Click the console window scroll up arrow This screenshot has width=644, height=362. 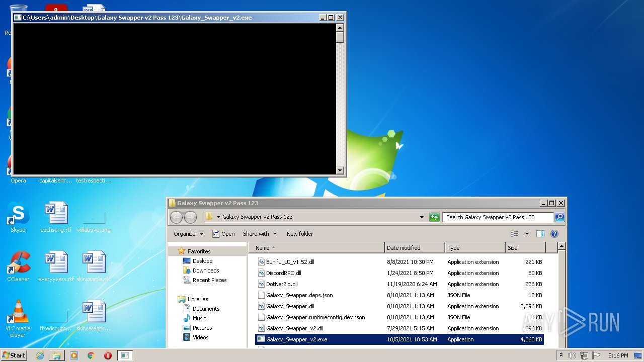point(340,27)
